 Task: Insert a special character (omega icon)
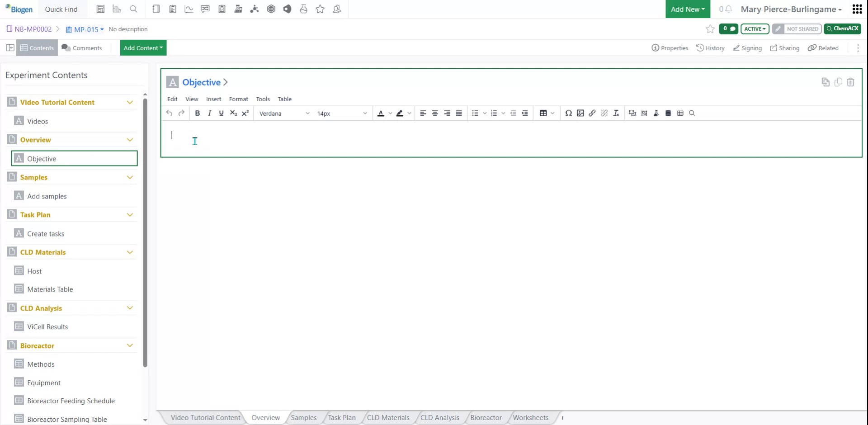pyautogui.click(x=569, y=113)
